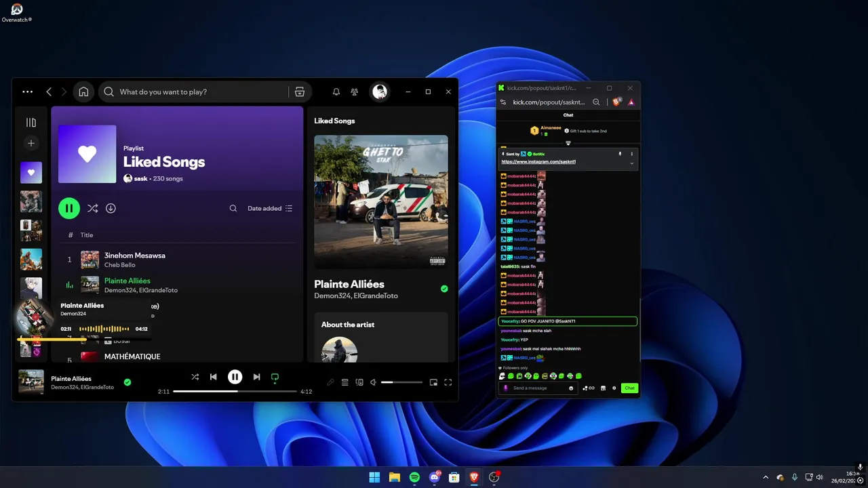Open the Ghetto Star album artwork

(381, 202)
